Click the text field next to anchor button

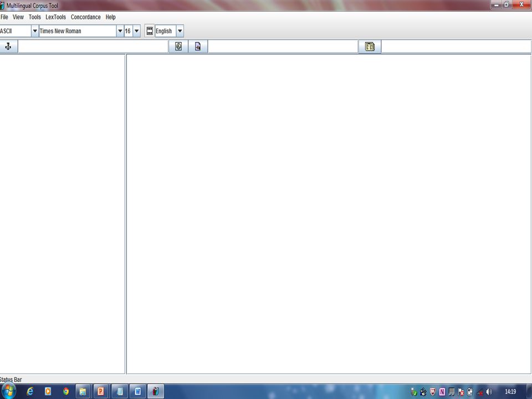click(93, 47)
